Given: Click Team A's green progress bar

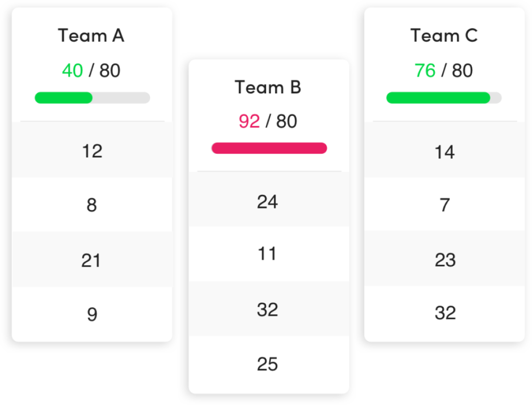Looking at the screenshot, I should tap(92, 98).
